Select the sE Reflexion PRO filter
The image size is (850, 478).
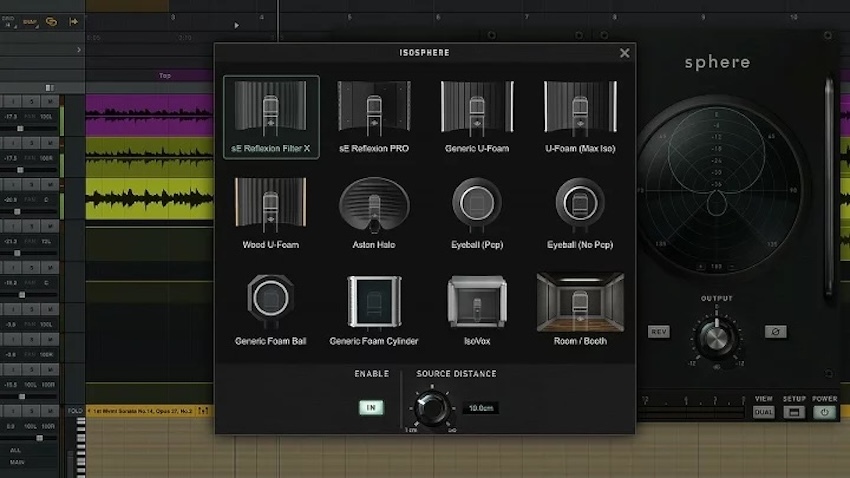pyautogui.click(x=374, y=117)
